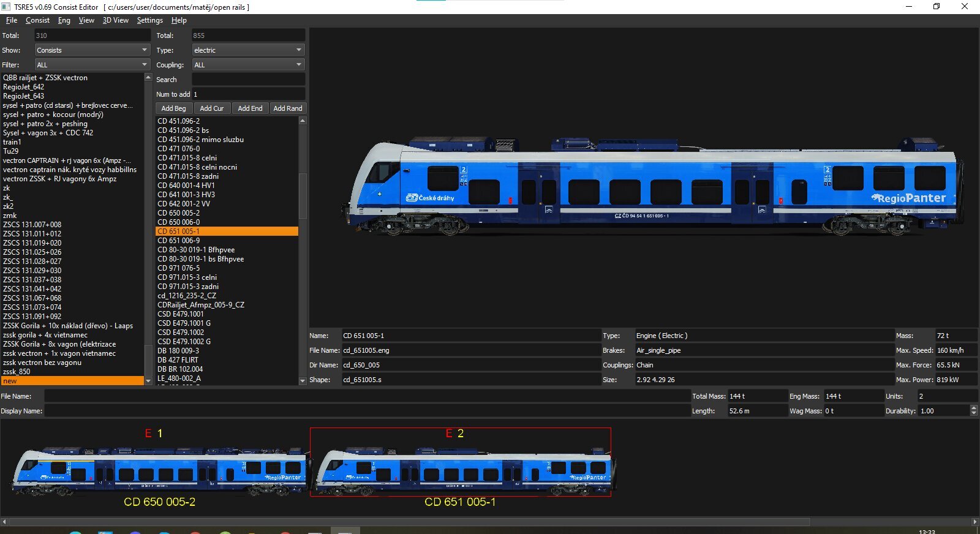Click the Num to add field
980x534 pixels.
tap(248, 94)
